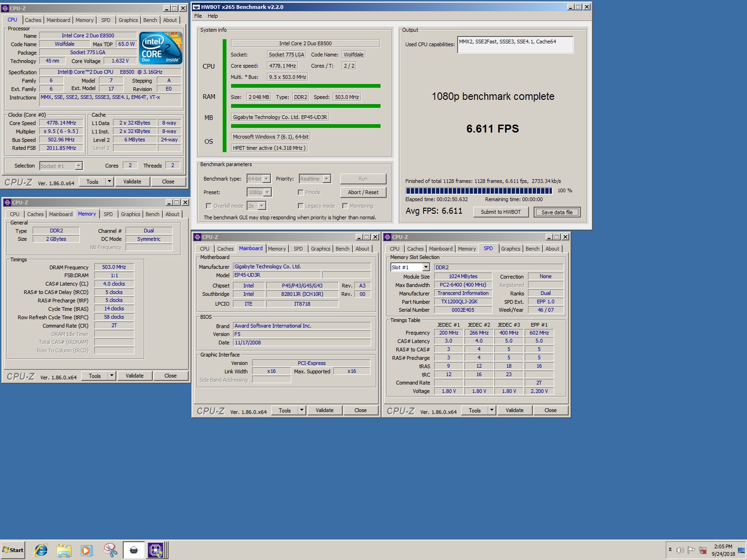The image size is (747, 560).
Task: Switch to Bench tab in CPU-Z Memory window
Action: pos(153,214)
